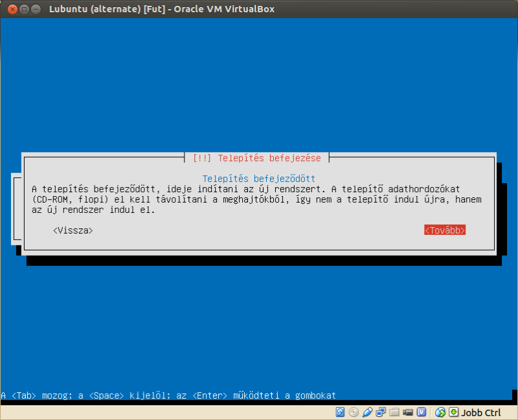Open the optical drive (CD) status icon
Image resolution: width=518 pixels, height=420 pixels.
tap(354, 412)
